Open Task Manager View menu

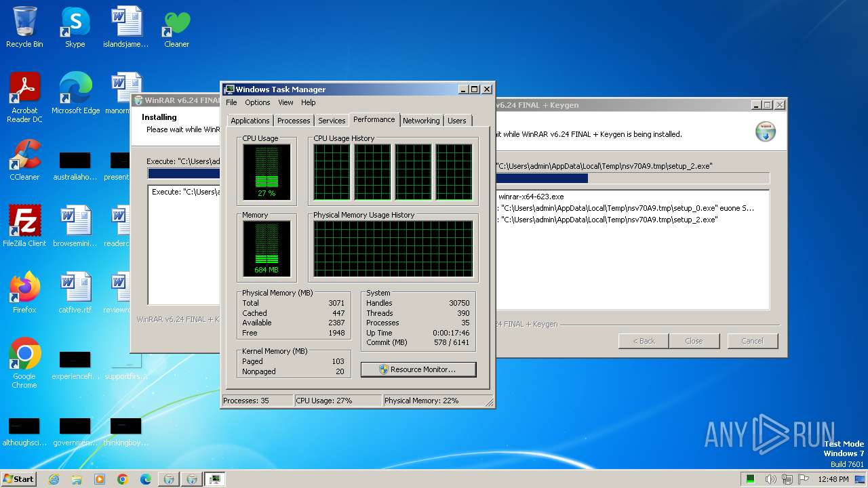point(285,102)
